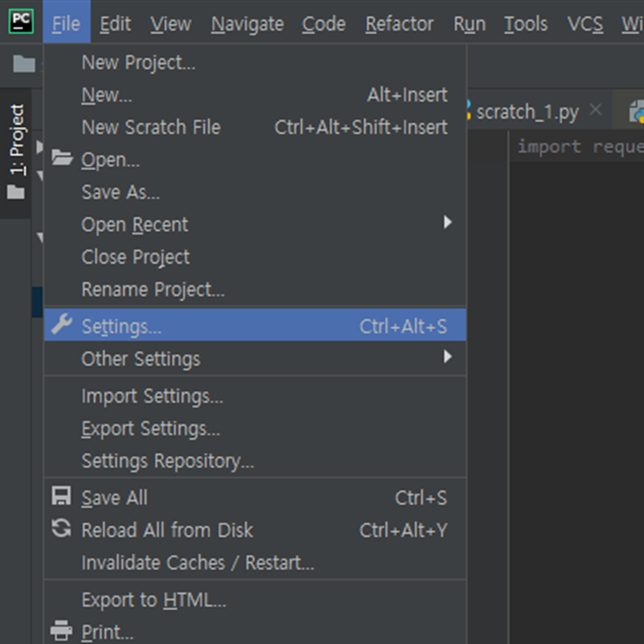Select Rename Project... entry
This screenshot has width=644, height=644.
[x=255, y=290]
